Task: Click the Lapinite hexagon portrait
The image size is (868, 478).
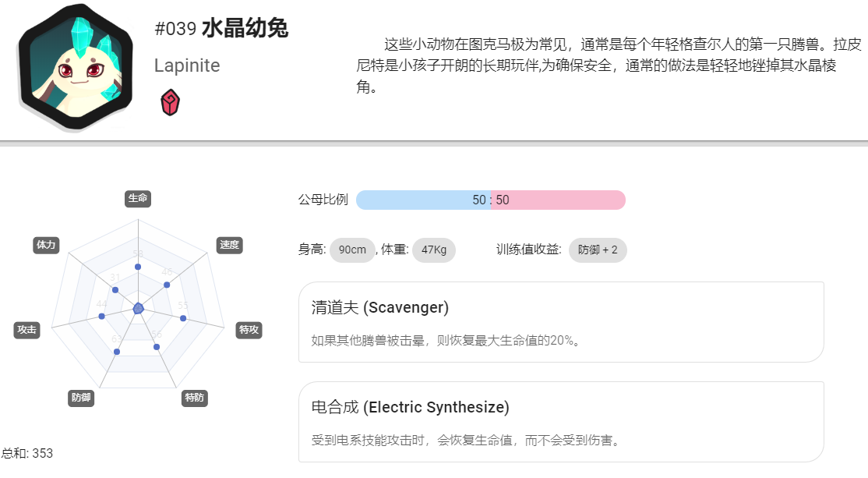Action: (76, 66)
